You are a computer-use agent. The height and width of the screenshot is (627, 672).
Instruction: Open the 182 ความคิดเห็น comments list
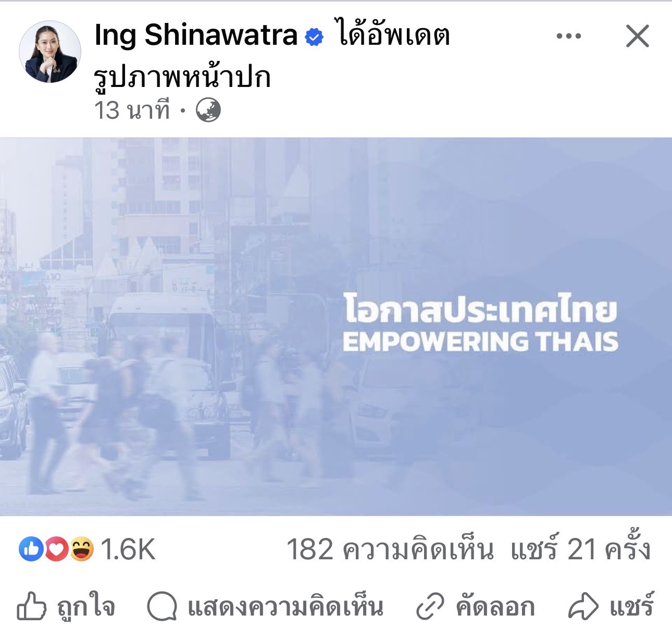point(390,549)
